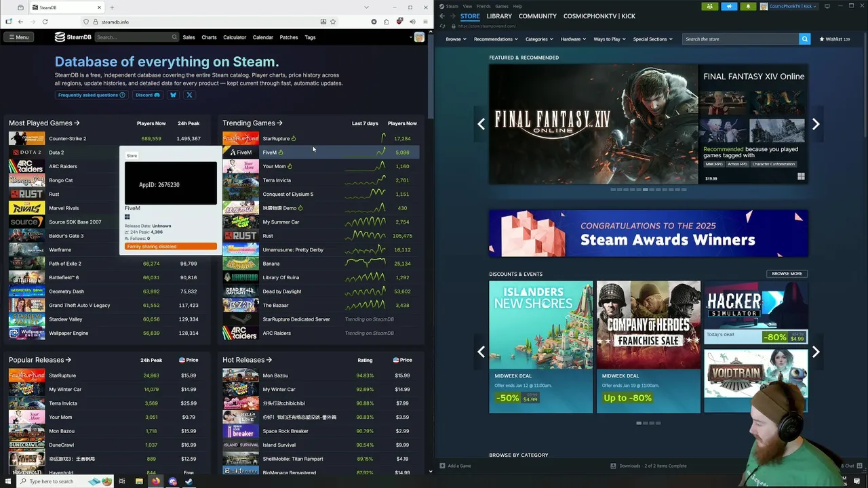Open the Trending Games heading link
The image size is (868, 488).
[x=252, y=123]
